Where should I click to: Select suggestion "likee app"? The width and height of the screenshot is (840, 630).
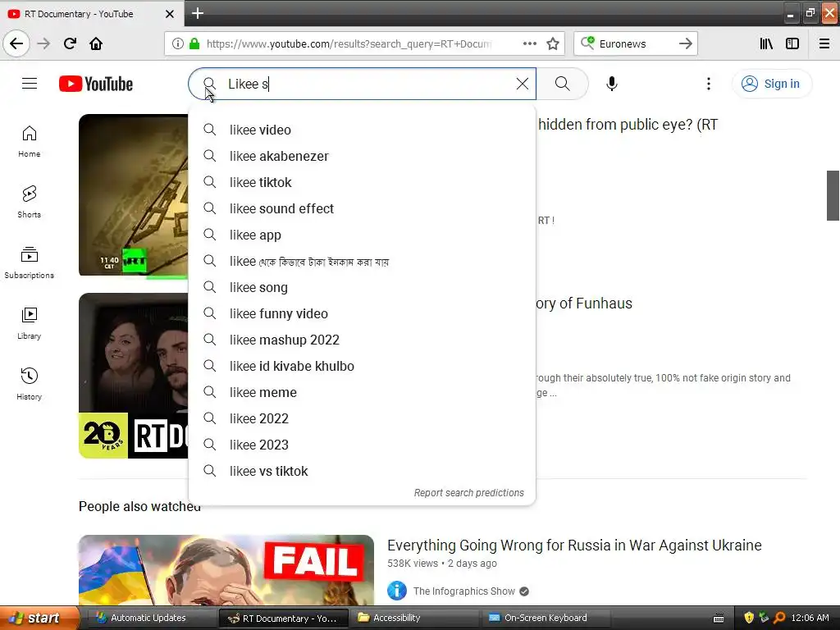click(x=362, y=235)
